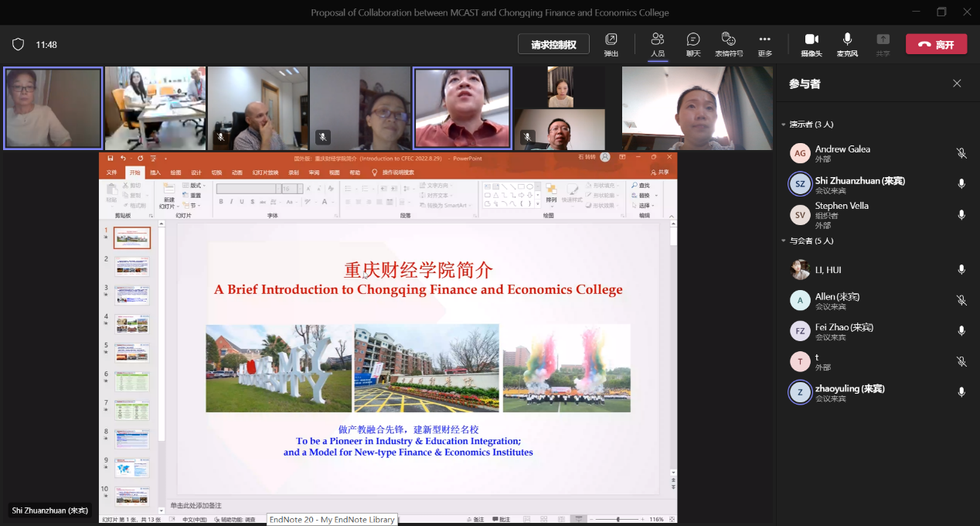The height and width of the screenshot is (526, 980).
Task: Close the 参与者 panel with X
Action: [957, 84]
